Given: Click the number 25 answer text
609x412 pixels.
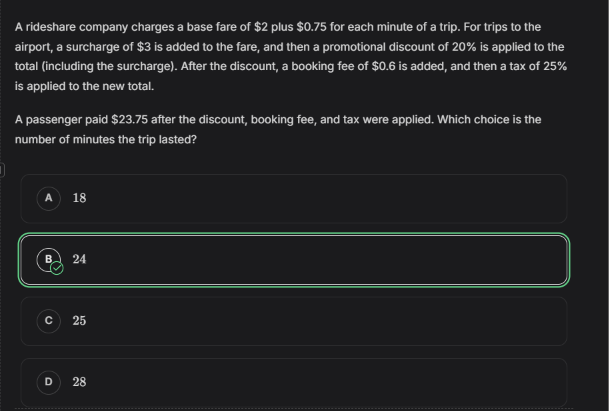Looking at the screenshot, I should 79,321.
